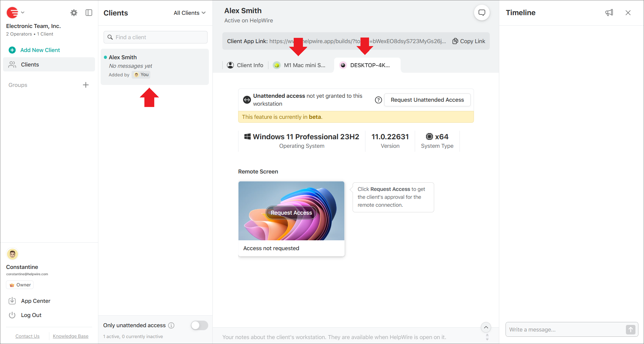Image resolution: width=644 pixels, height=344 pixels.
Task: Click Constantine's avatar thumbnail
Action: (12, 254)
